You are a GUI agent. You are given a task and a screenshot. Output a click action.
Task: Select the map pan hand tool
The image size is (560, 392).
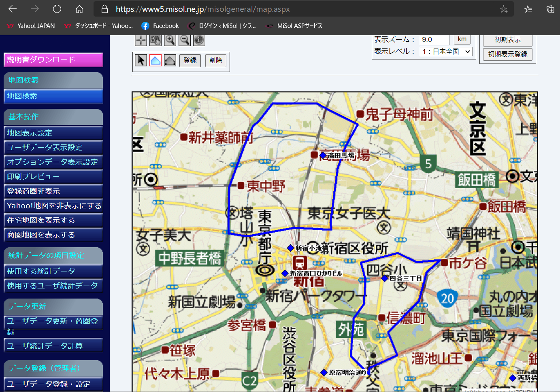tap(155, 40)
